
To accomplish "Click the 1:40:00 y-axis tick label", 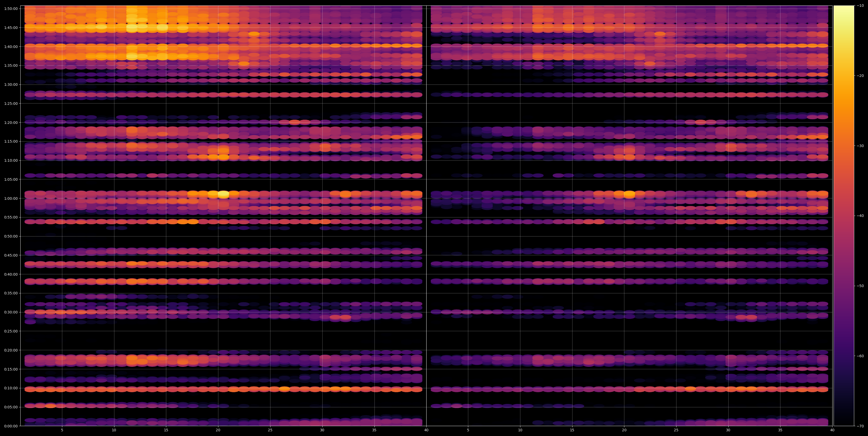I will pos(11,46).
